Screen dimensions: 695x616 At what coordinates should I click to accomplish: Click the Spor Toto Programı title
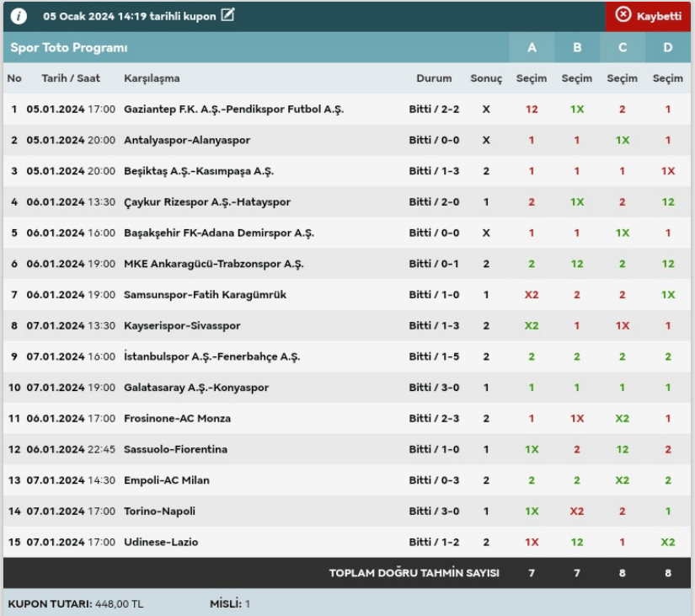tap(69, 48)
